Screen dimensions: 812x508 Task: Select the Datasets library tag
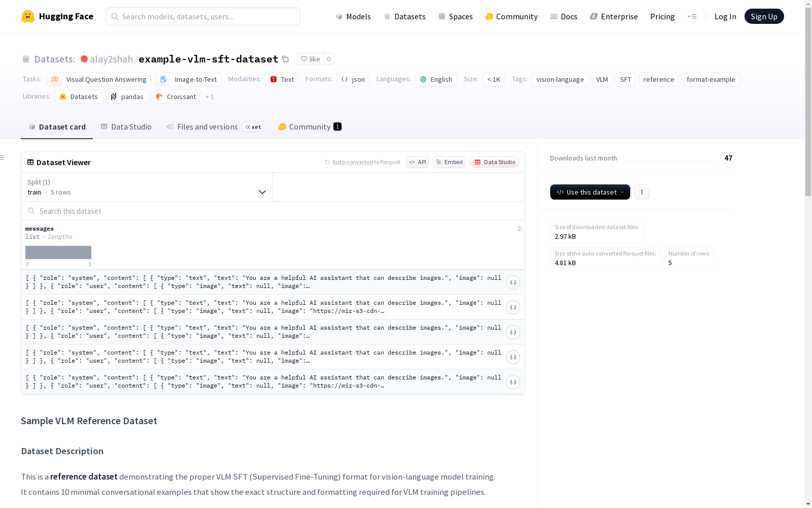(79, 97)
